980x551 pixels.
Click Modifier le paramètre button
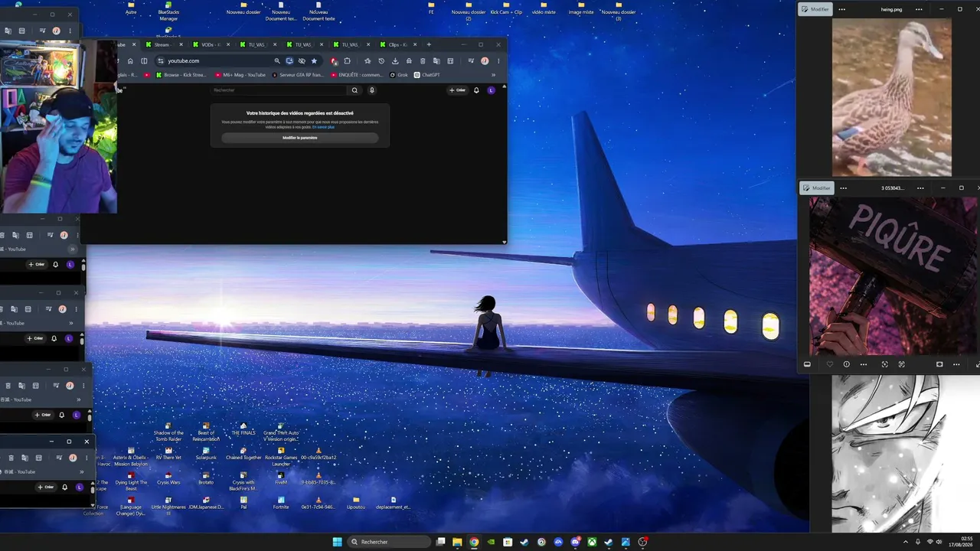(300, 138)
